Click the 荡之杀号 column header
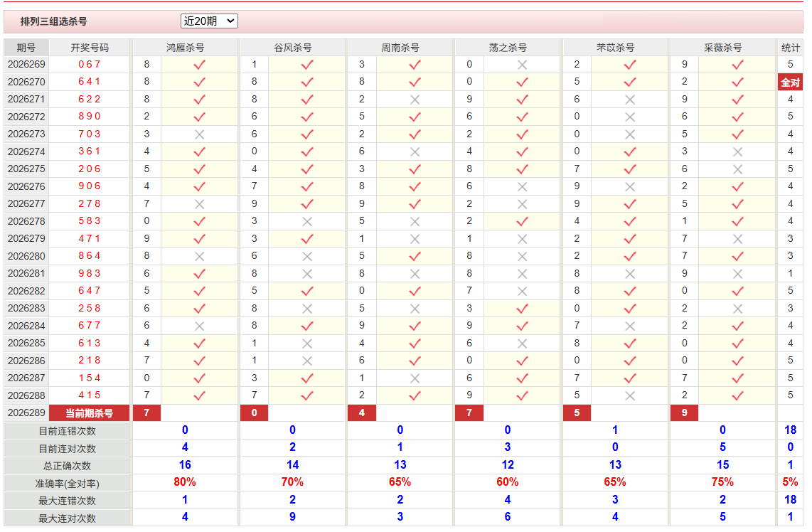The image size is (812, 532). pos(508,48)
